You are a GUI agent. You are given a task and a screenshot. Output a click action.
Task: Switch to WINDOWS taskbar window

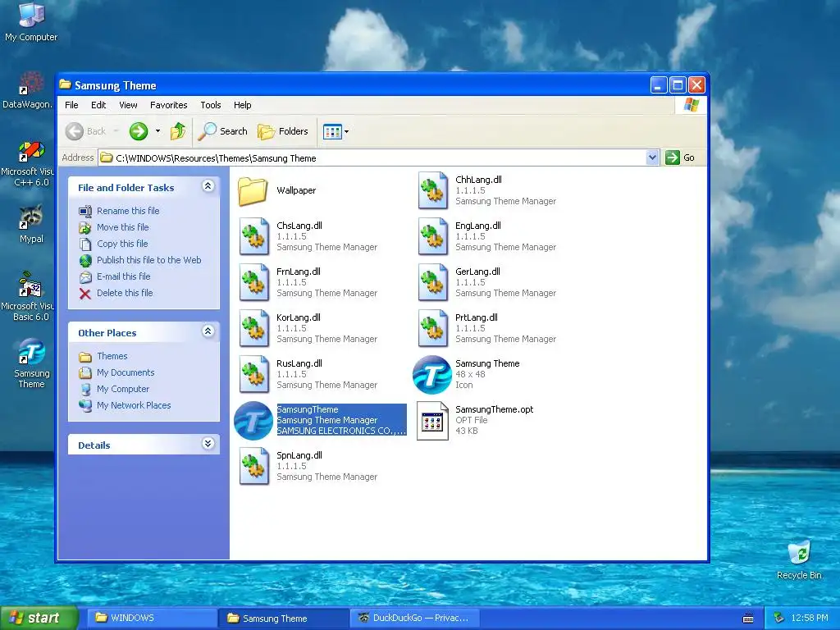153,618
